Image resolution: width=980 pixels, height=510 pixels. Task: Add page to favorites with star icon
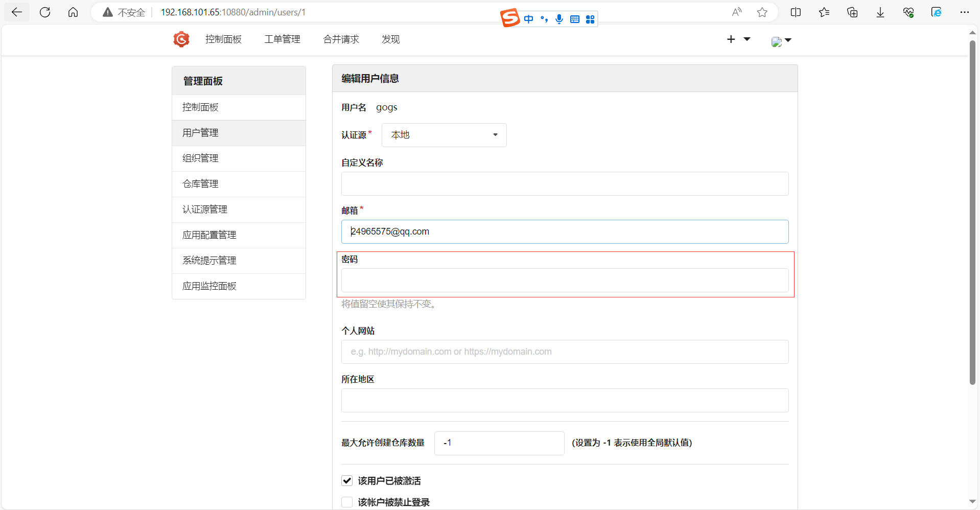[x=762, y=12]
